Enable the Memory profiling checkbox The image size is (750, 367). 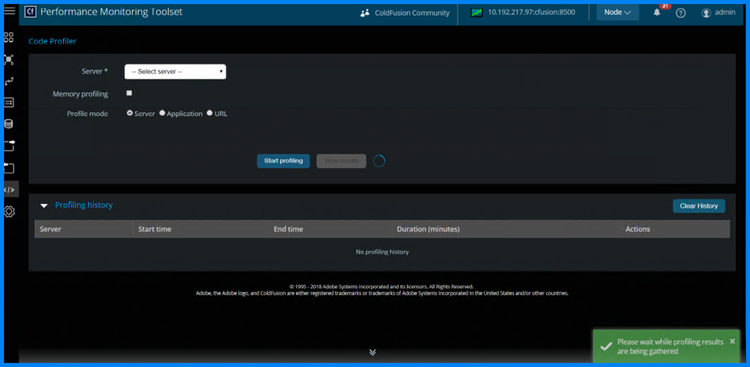click(x=129, y=93)
